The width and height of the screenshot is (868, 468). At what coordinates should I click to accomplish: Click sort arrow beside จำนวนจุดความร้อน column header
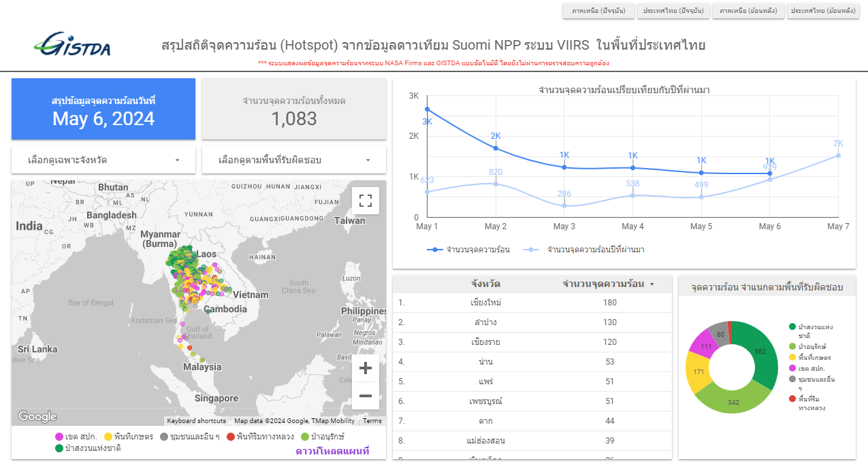point(652,284)
